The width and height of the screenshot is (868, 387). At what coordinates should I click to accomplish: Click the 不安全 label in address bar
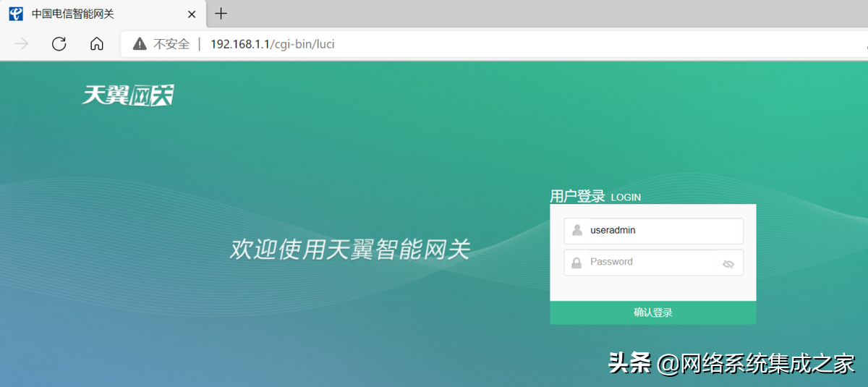click(x=171, y=44)
